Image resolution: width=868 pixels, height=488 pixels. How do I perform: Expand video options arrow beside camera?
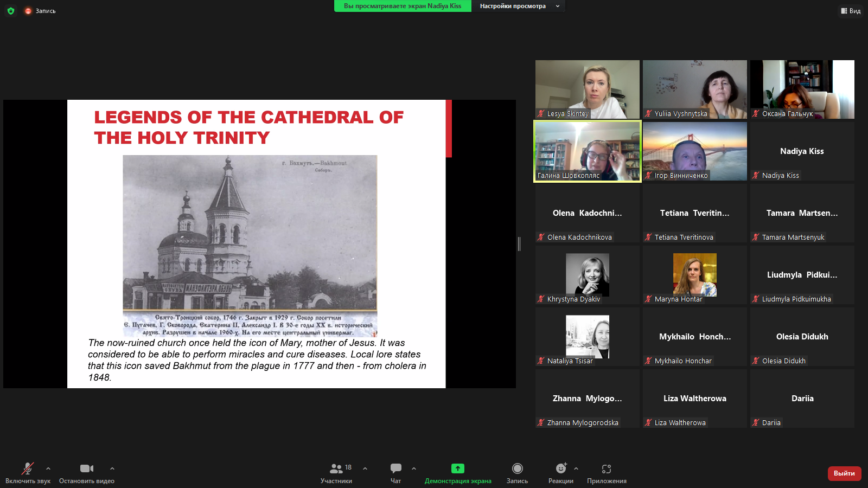[112, 468]
